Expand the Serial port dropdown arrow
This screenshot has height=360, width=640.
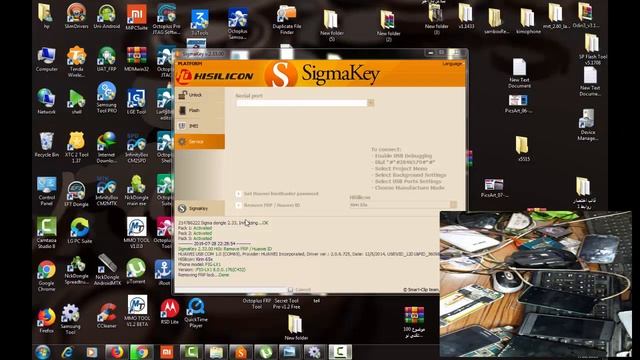[371, 103]
